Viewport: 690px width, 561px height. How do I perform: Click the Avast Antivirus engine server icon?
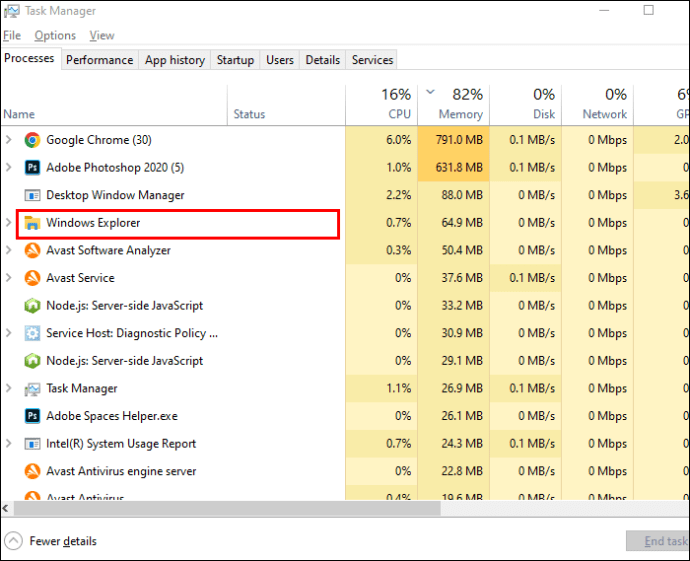pyautogui.click(x=32, y=471)
